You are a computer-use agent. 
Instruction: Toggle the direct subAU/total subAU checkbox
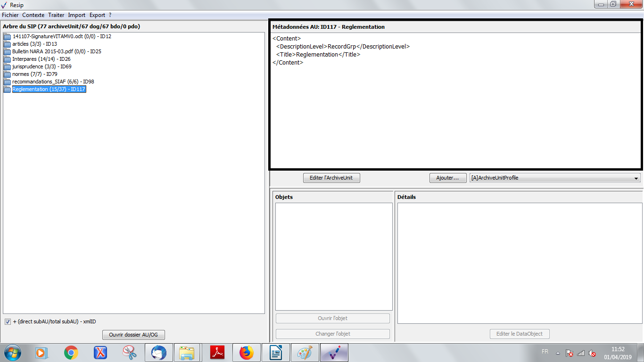(x=8, y=321)
